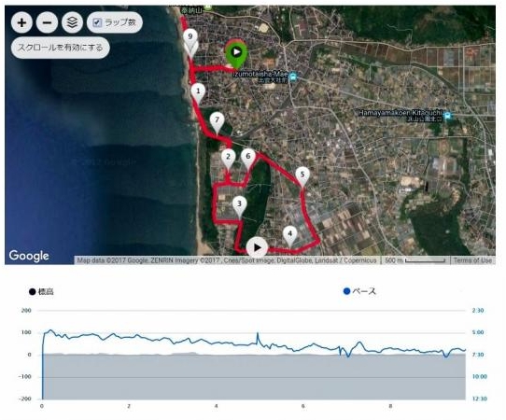Select lap marker 4 on the map
506x420 pixels.
(289, 235)
